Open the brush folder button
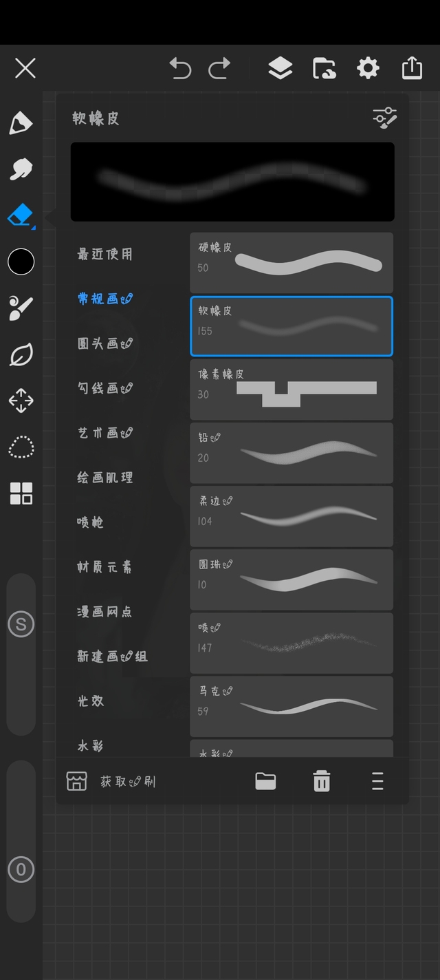 click(x=265, y=781)
